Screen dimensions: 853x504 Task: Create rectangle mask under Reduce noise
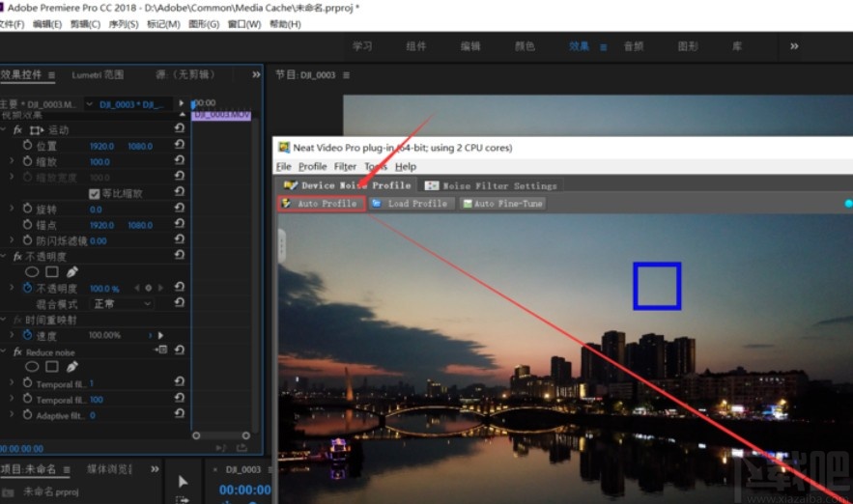point(51,368)
